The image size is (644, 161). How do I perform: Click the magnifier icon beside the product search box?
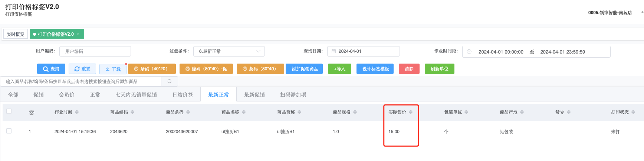[170, 81]
